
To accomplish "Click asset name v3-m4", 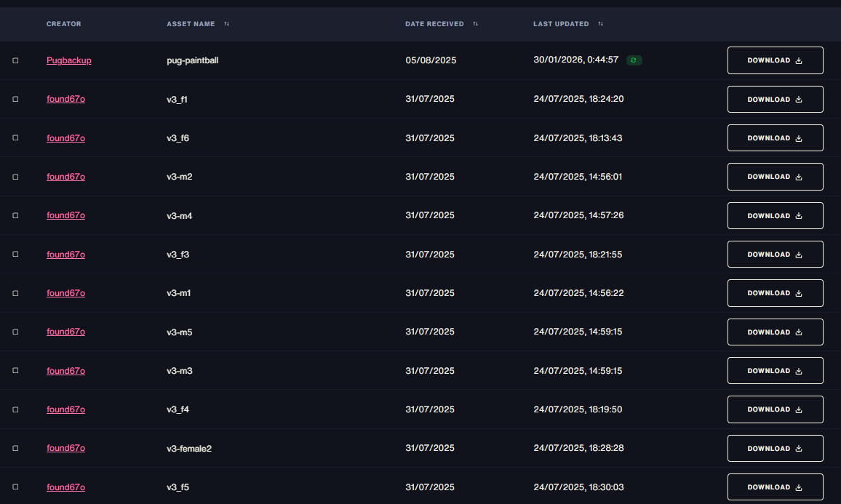I will pyautogui.click(x=180, y=215).
